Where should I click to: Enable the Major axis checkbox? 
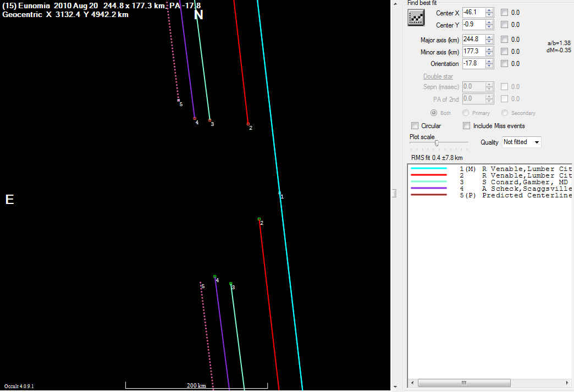[x=504, y=39]
